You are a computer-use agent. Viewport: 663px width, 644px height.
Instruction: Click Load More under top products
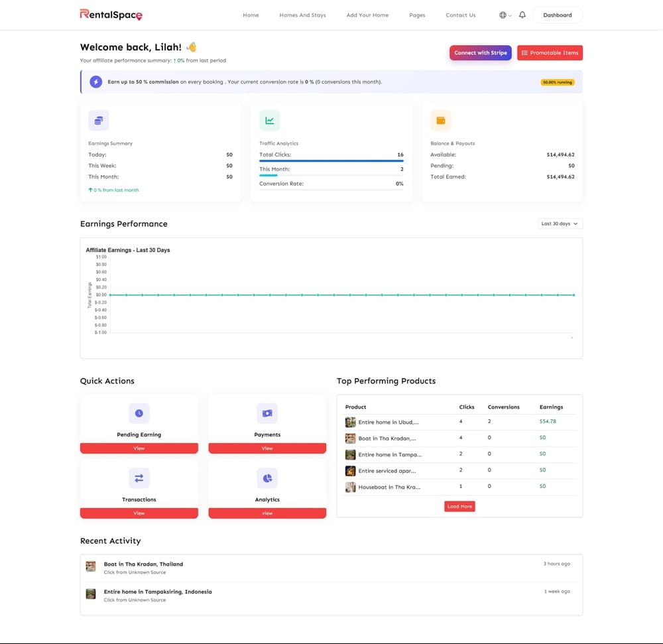pyautogui.click(x=459, y=506)
